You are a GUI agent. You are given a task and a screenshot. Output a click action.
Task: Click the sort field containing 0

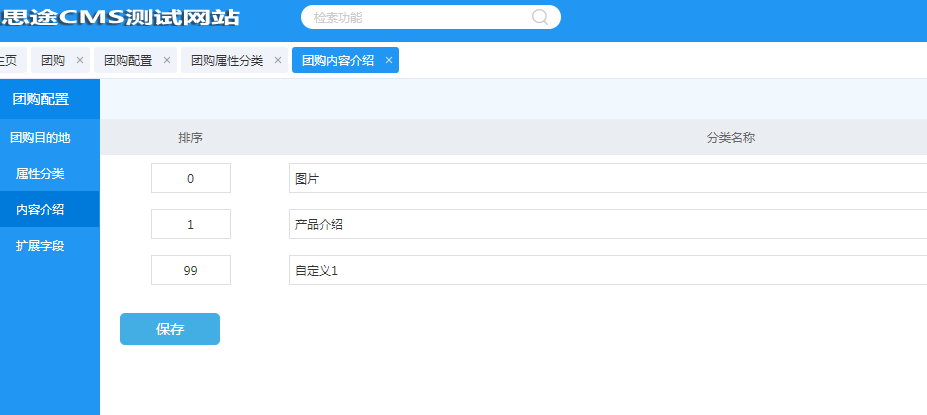pos(191,179)
